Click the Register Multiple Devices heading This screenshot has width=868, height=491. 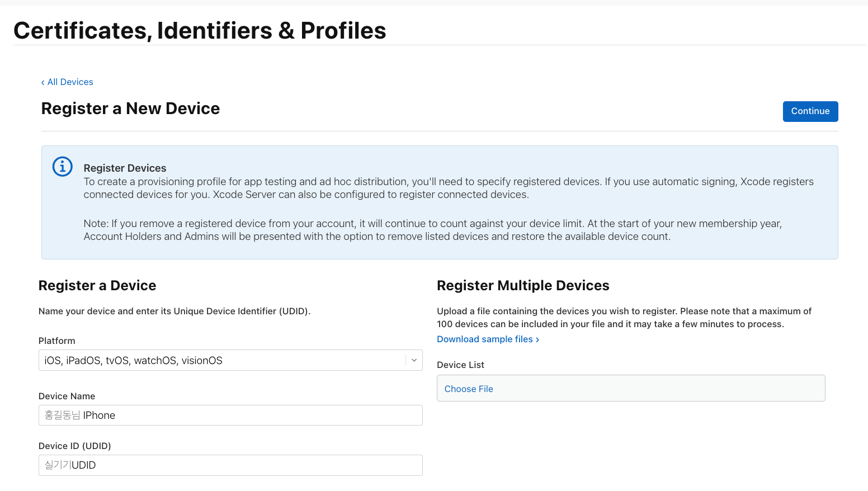coord(522,286)
